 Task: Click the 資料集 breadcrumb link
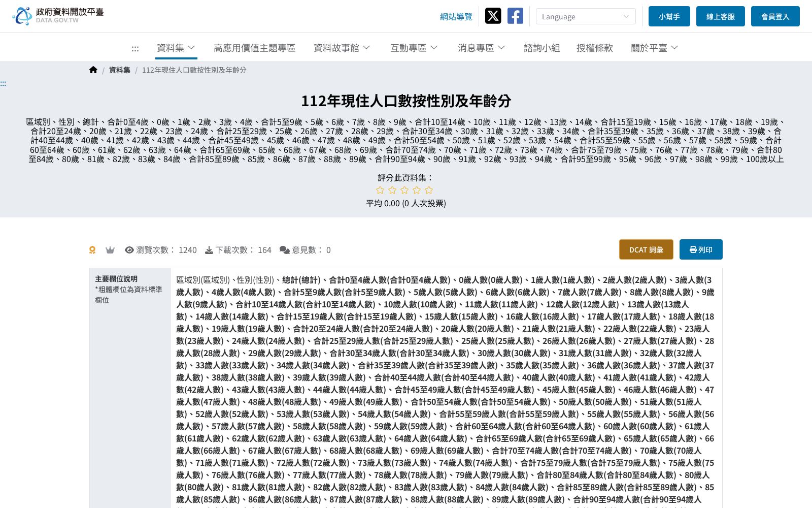coord(120,70)
